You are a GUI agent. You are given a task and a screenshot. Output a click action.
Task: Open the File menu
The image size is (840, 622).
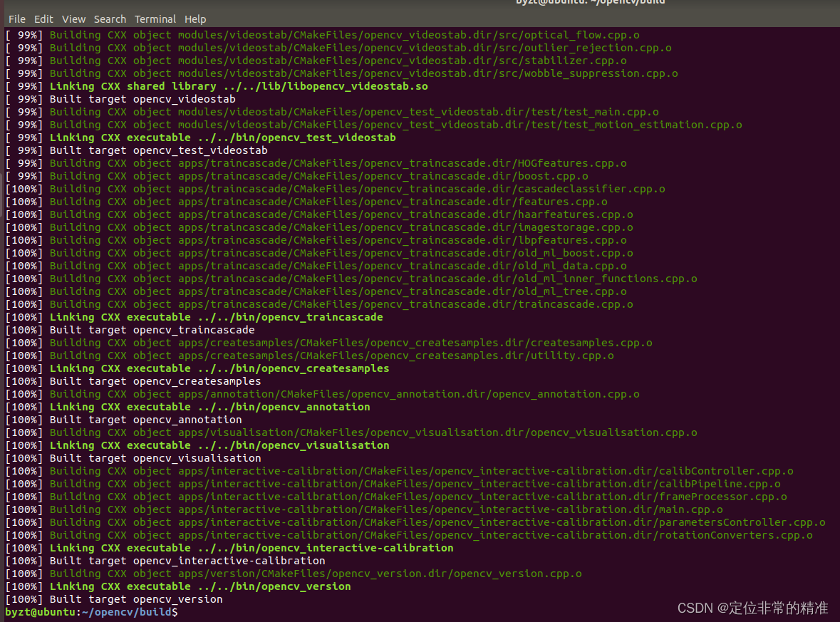(x=16, y=19)
